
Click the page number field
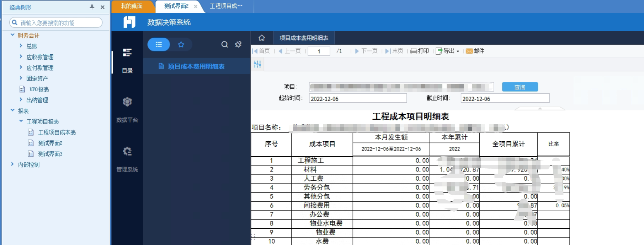click(x=319, y=51)
